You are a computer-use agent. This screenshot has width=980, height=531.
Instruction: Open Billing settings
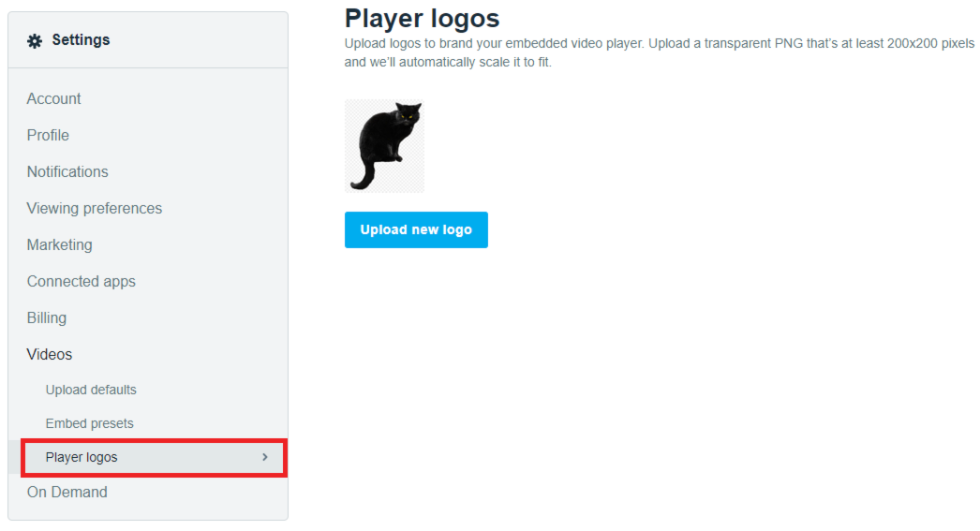46,317
